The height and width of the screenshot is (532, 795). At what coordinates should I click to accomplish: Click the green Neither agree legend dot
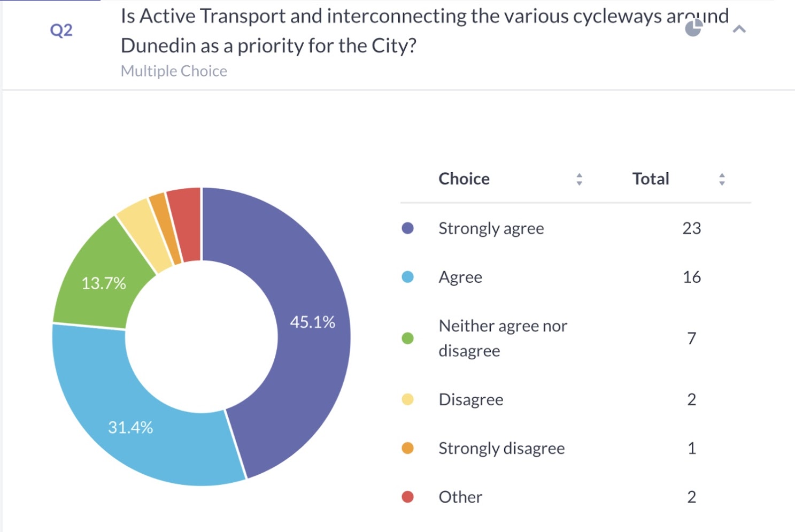click(407, 338)
